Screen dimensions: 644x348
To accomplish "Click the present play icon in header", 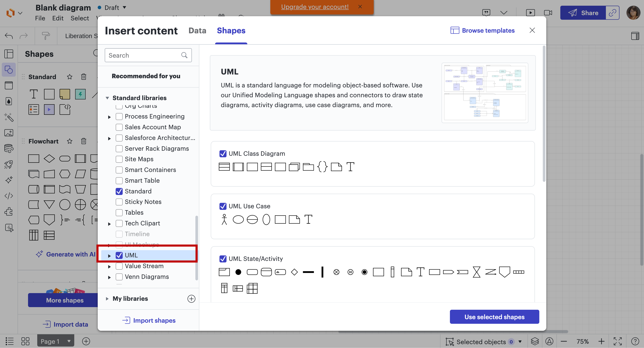I will tap(530, 13).
